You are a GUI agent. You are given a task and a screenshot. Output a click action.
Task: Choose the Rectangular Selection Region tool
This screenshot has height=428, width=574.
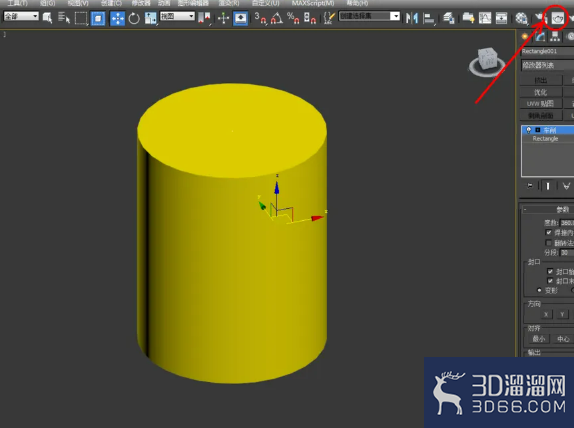click(x=81, y=18)
